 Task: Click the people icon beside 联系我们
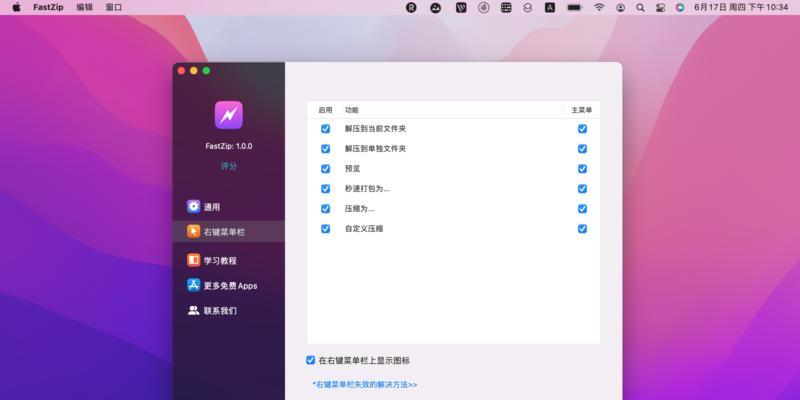pyautogui.click(x=193, y=310)
